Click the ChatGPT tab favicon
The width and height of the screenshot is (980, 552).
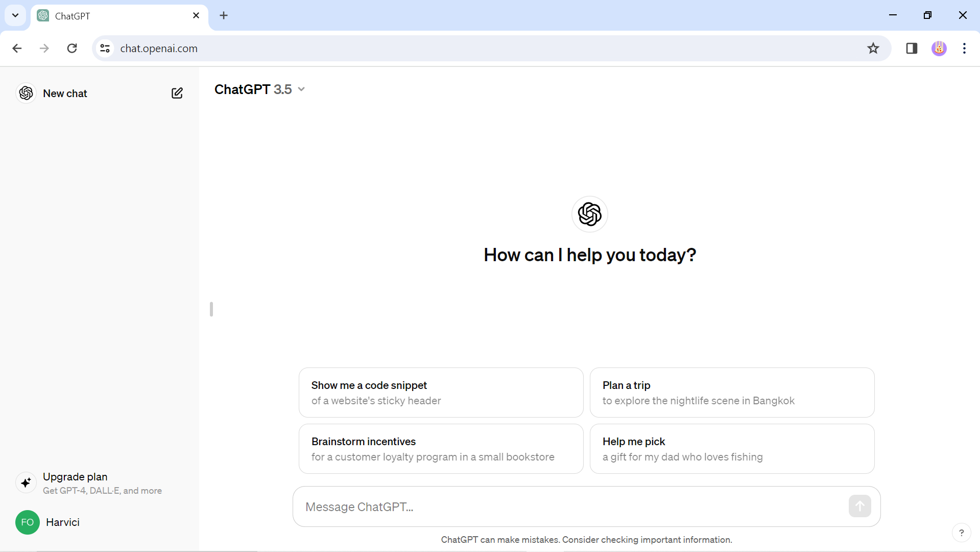point(43,15)
